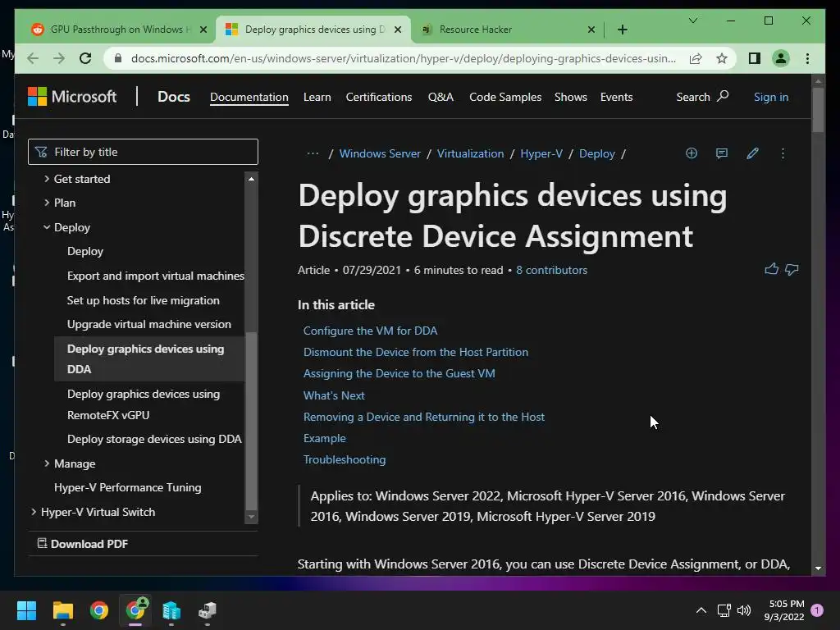
Task: Show hidden system tray icons
Action: pyautogui.click(x=701, y=610)
